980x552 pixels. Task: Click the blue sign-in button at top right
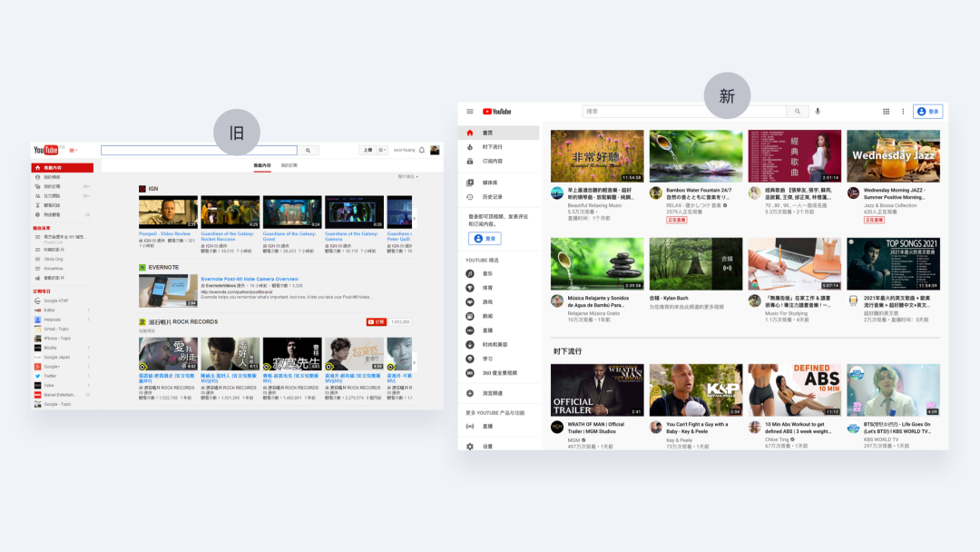[927, 112]
